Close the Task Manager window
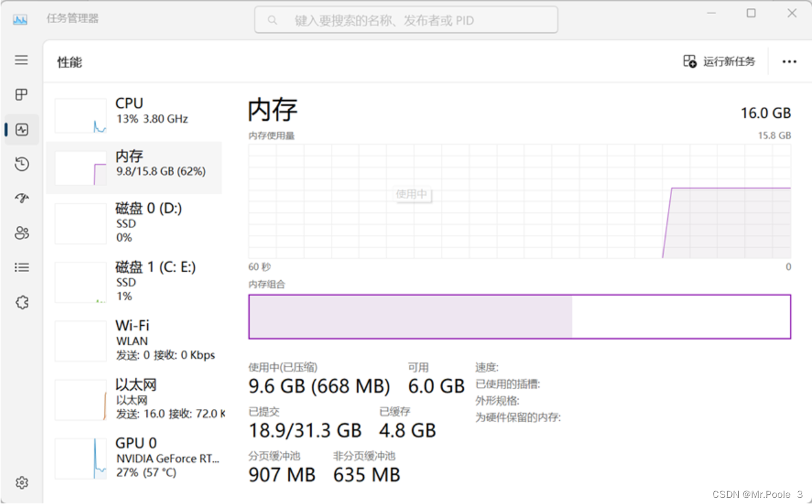Image resolution: width=812 pixels, height=504 pixels. point(792,13)
